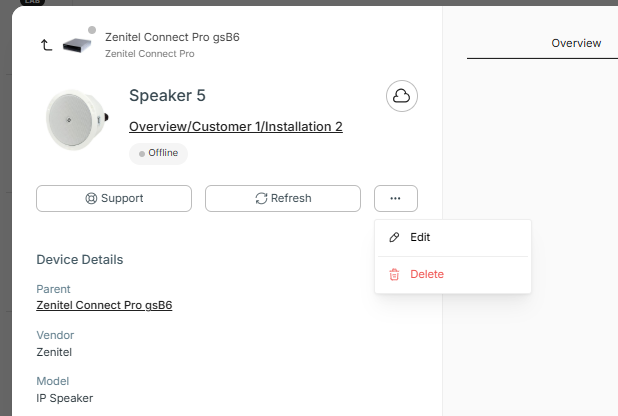Open the three-dot more options menu
Screen dimensions: 618x416
[396, 198]
